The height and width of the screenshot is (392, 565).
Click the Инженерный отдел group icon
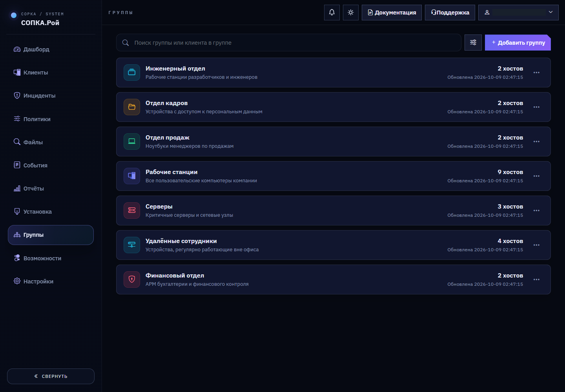(x=132, y=73)
